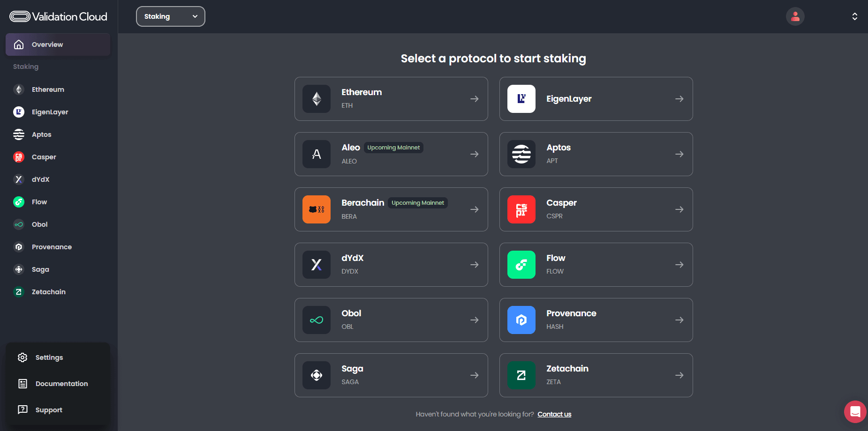Click the Contact us link
Viewport: 868px width, 431px height.
[x=554, y=414]
